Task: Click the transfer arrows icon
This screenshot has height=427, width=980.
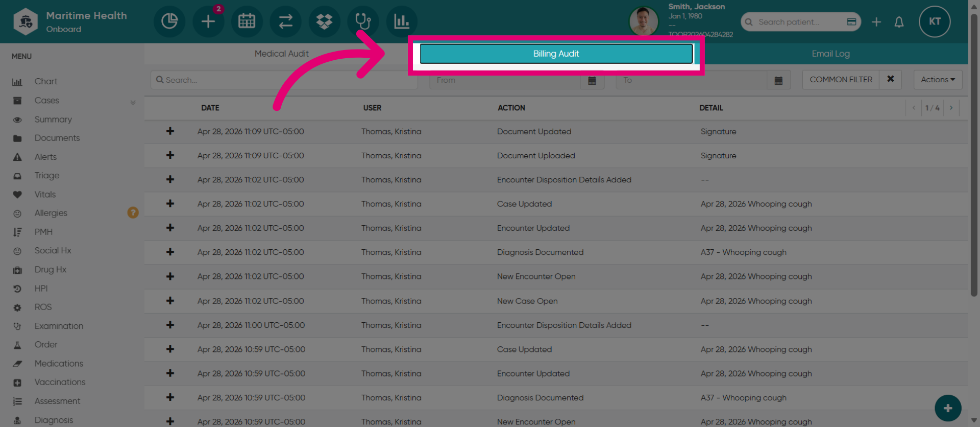Action: coord(286,21)
